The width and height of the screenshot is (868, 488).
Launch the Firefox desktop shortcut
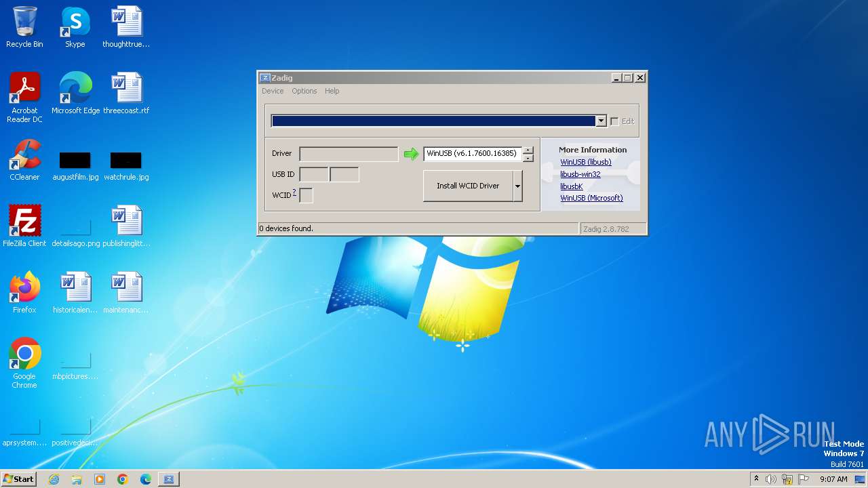point(24,293)
